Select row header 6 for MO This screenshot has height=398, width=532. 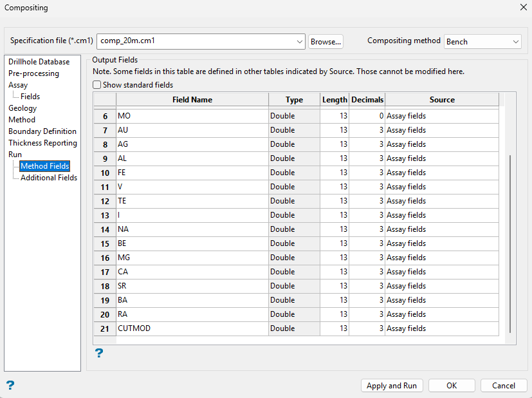pyautogui.click(x=105, y=116)
